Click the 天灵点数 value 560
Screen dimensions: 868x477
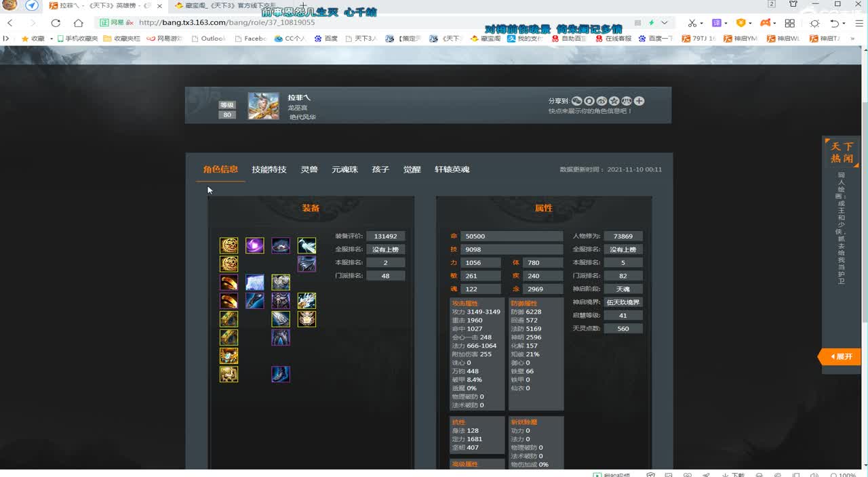tap(623, 329)
